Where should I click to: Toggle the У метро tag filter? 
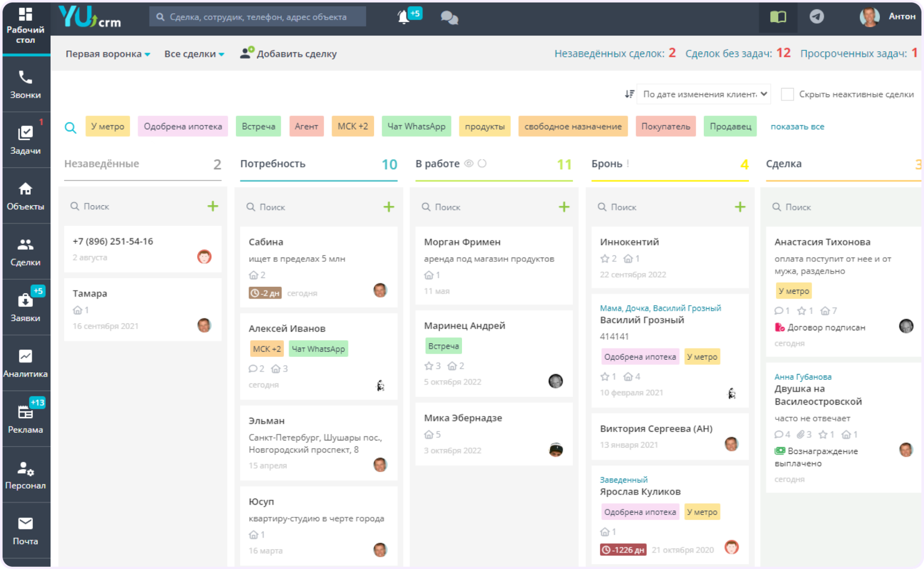[108, 126]
